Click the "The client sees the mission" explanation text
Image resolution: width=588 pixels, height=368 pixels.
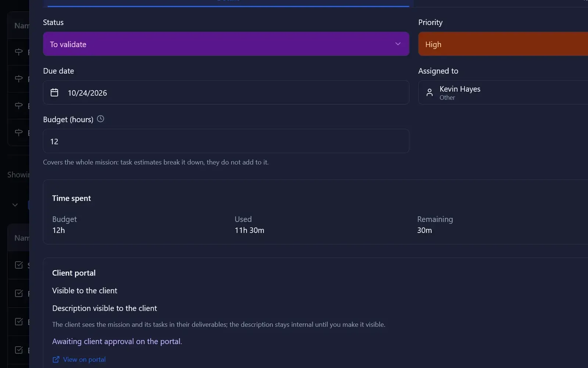click(219, 325)
